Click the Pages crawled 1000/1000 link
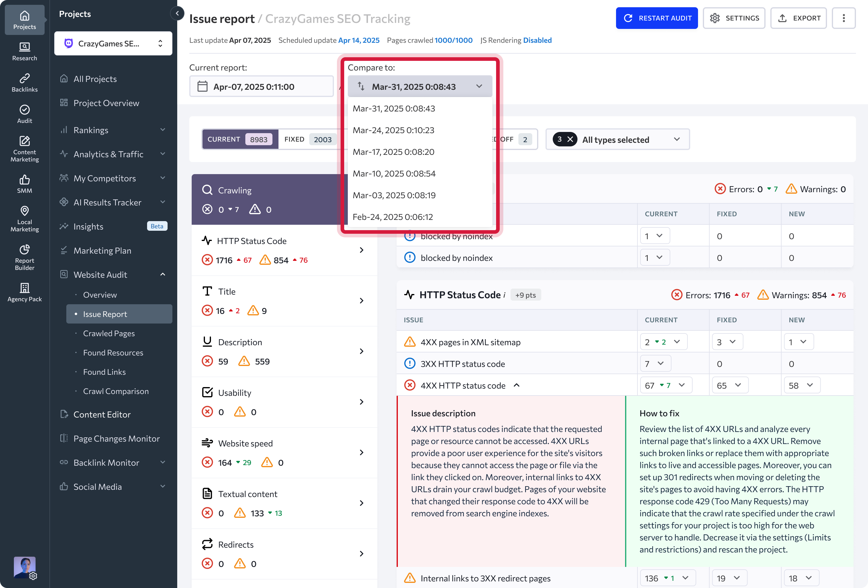Image resolution: width=868 pixels, height=588 pixels. click(x=453, y=40)
